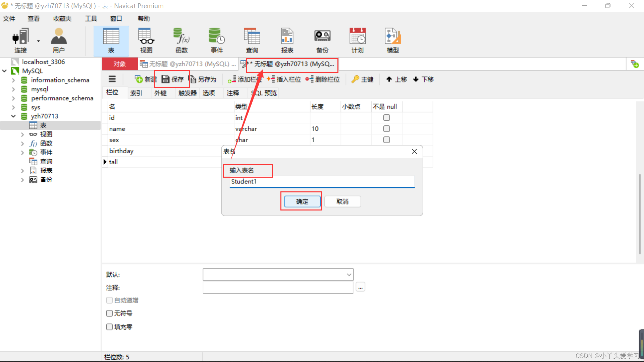
Task: Click the New (新建) table button
Action: [146, 79]
